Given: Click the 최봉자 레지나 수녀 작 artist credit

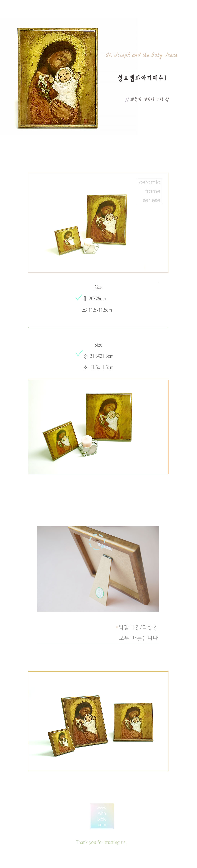Looking at the screenshot, I should click(147, 99).
